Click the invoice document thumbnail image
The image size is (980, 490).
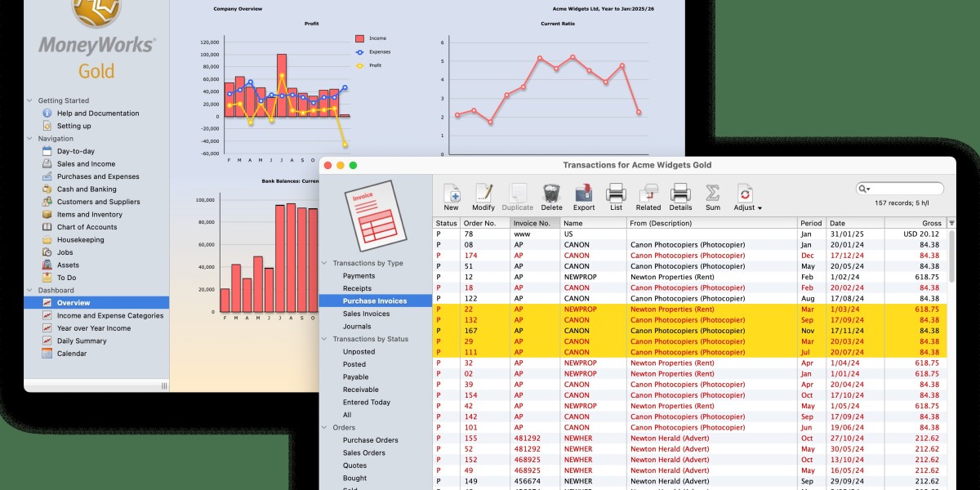coord(375,215)
